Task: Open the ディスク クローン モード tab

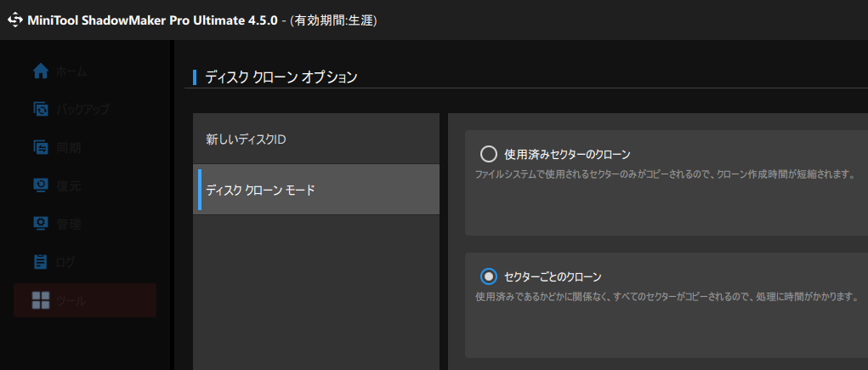Action: tap(316, 190)
